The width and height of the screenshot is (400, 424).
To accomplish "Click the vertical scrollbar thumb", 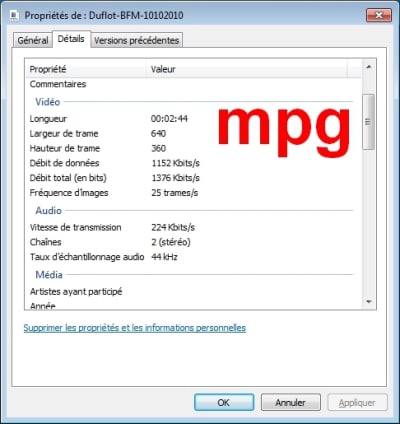I will 368,122.
